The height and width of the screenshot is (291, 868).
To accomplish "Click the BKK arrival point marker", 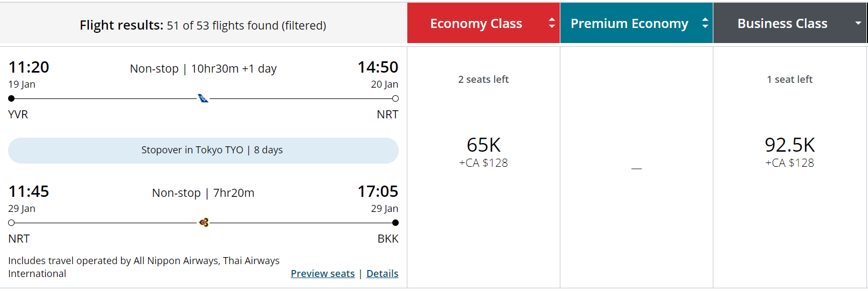I will click(x=395, y=223).
